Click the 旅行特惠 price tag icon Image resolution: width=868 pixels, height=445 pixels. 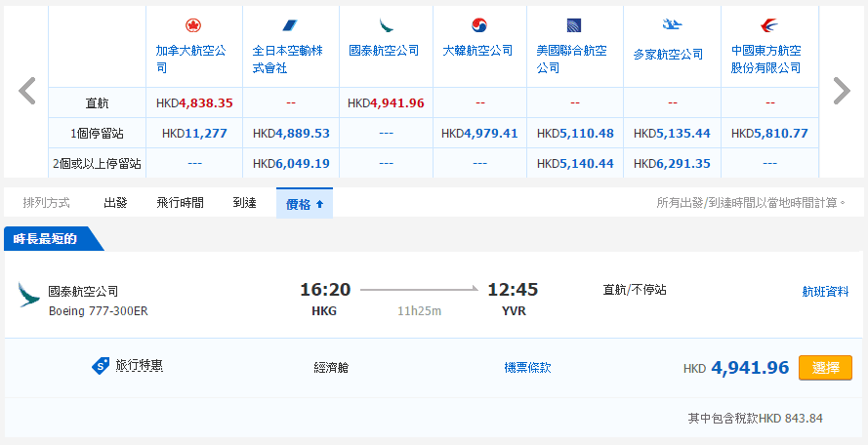pos(100,366)
